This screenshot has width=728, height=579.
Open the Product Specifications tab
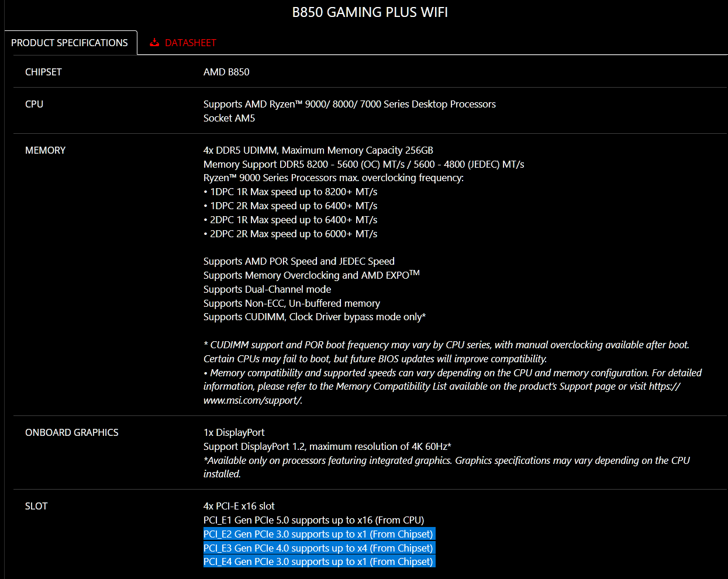pos(70,43)
